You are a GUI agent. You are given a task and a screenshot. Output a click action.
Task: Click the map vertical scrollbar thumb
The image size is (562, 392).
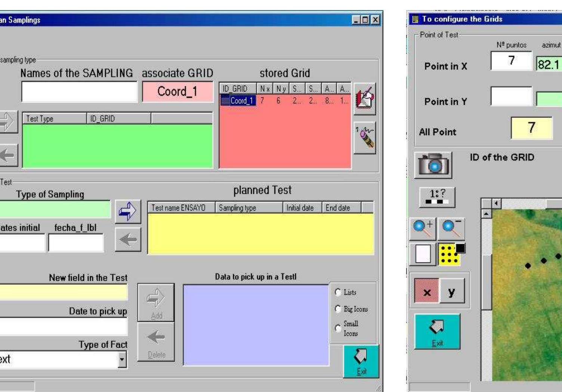pyautogui.click(x=486, y=282)
